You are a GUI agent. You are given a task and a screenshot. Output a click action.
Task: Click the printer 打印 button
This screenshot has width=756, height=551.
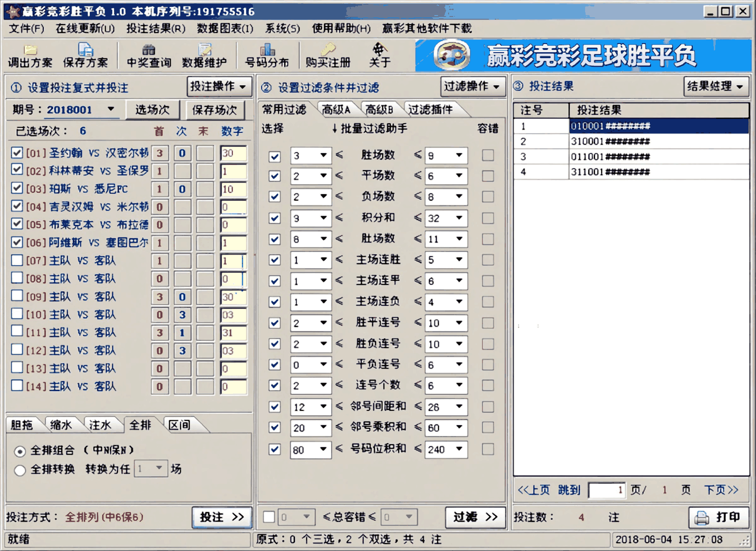(719, 518)
